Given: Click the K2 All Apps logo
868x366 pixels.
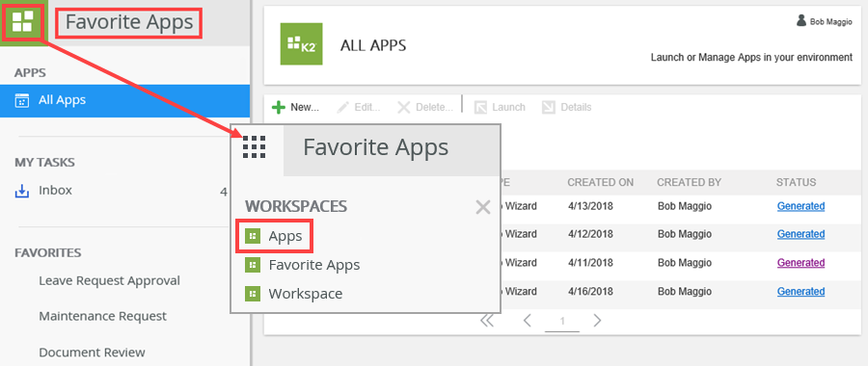Looking at the screenshot, I should 301,43.
